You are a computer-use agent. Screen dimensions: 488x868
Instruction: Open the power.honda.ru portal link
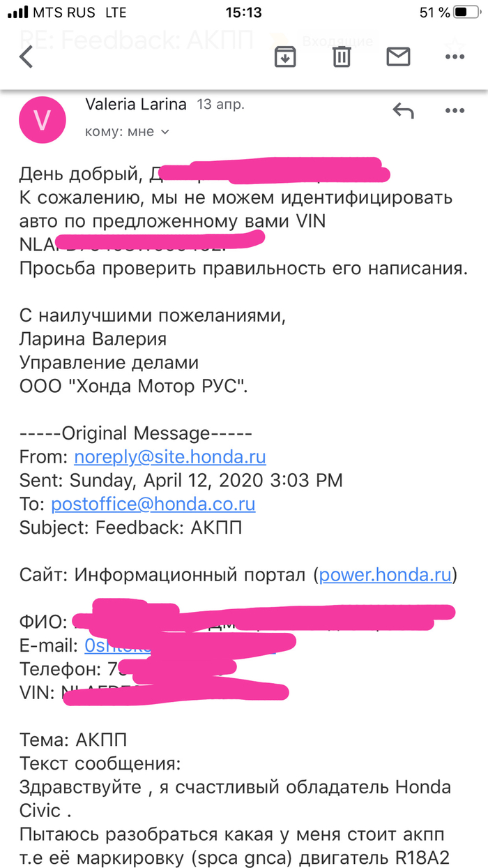386,575
